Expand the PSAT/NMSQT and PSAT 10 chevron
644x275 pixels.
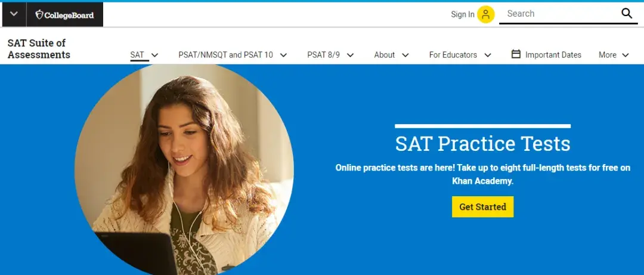(x=283, y=55)
